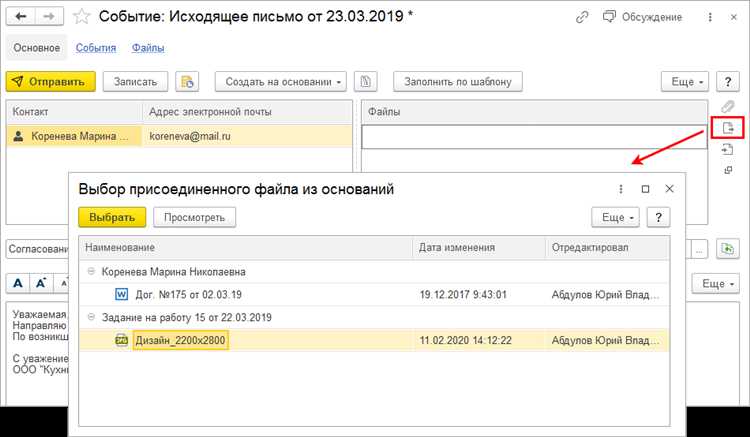Maximize the file selection dialog
The height and width of the screenshot is (437, 750).
[645, 189]
